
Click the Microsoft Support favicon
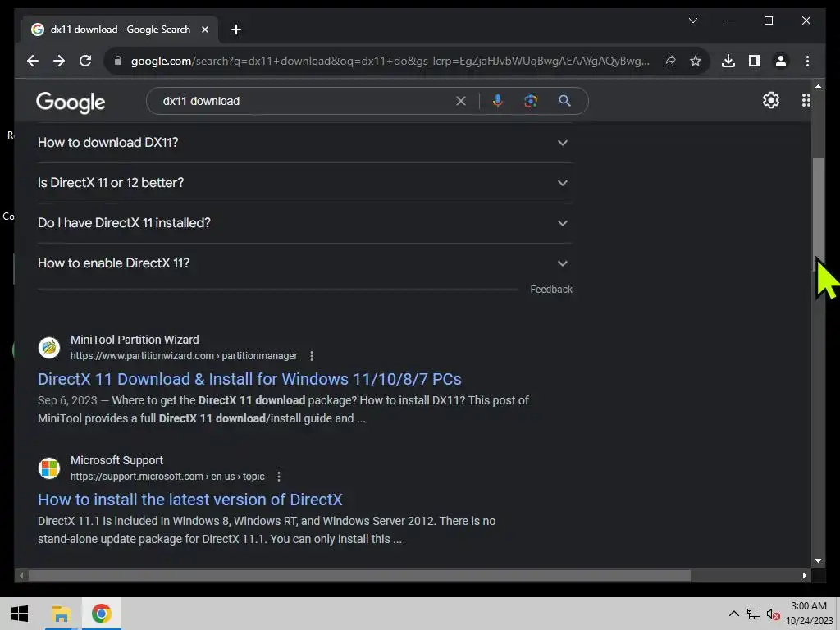48,468
